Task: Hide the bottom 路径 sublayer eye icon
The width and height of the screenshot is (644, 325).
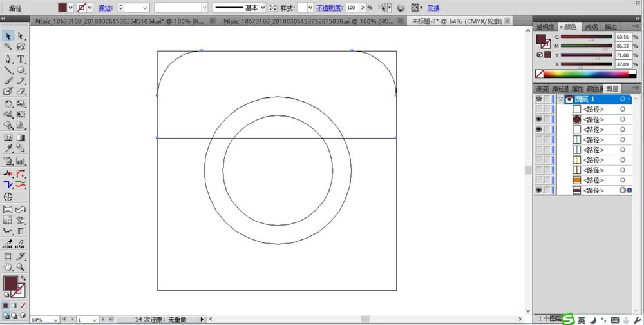Action: pos(538,190)
